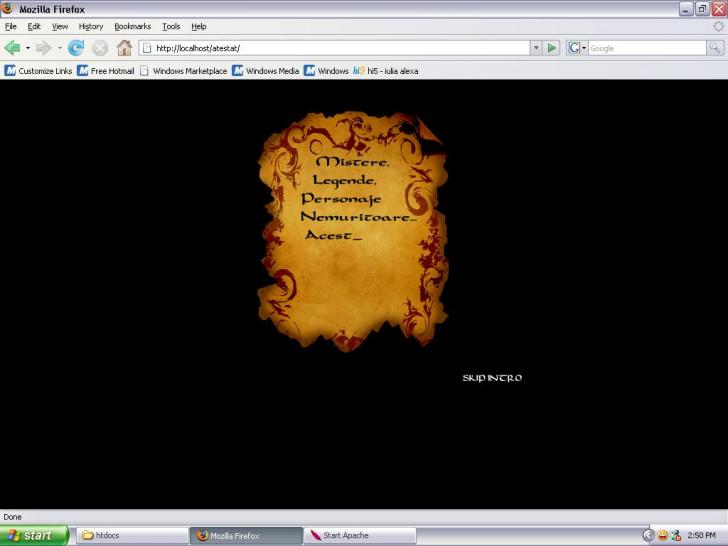Screen dimensions: 728x546
Task: Open the Bookmarks menu
Action: click(132, 26)
